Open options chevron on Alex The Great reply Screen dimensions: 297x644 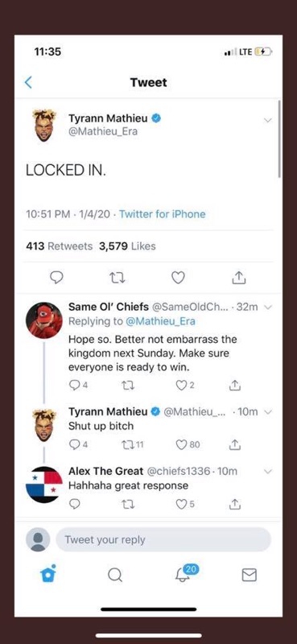pos(268,472)
